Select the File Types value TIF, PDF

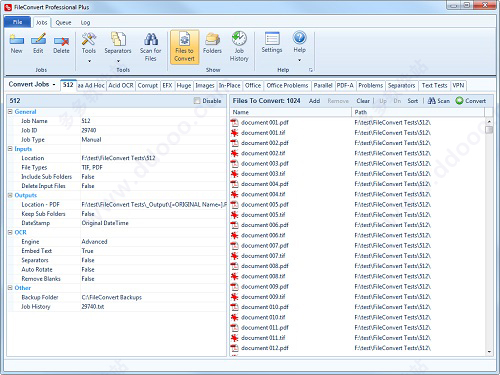point(92,167)
